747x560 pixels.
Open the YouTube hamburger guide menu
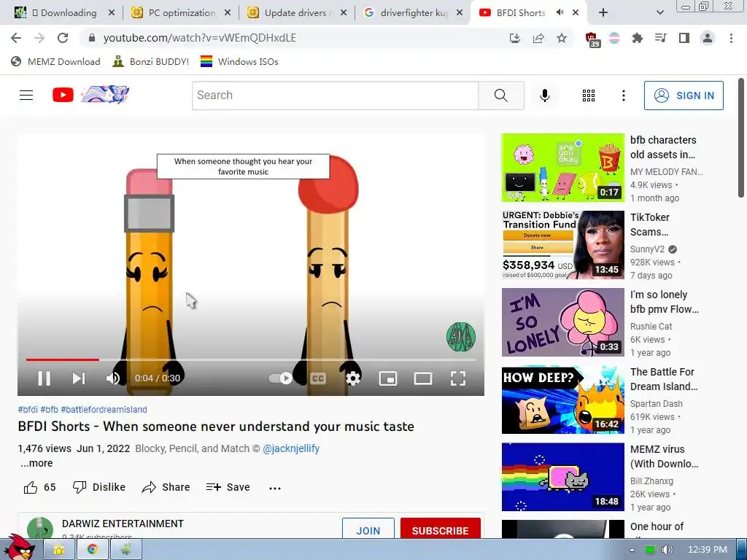click(x=26, y=96)
